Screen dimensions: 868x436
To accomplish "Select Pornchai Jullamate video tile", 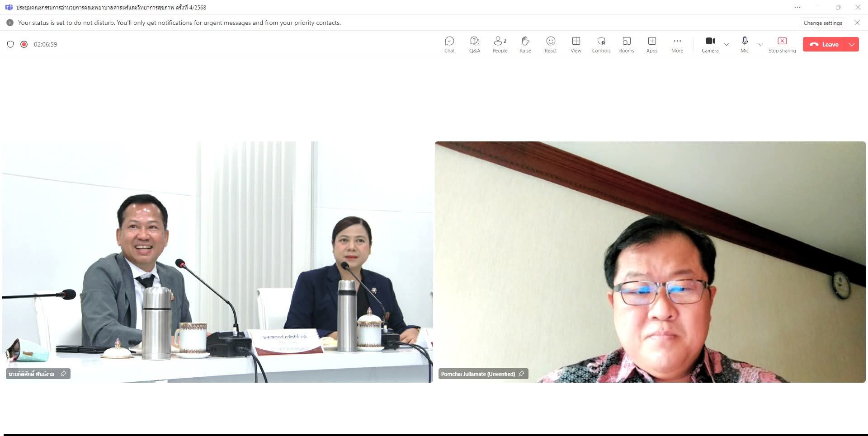I will (650, 262).
